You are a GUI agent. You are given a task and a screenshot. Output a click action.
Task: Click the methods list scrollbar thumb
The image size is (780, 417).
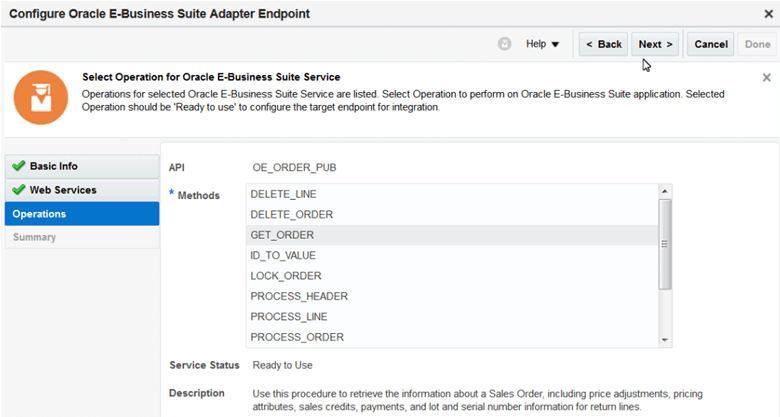665,242
